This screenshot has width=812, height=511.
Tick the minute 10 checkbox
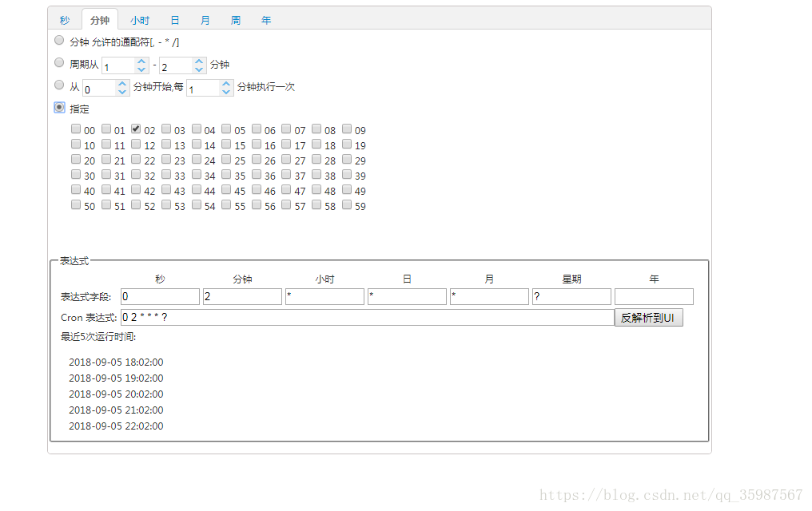click(x=76, y=144)
